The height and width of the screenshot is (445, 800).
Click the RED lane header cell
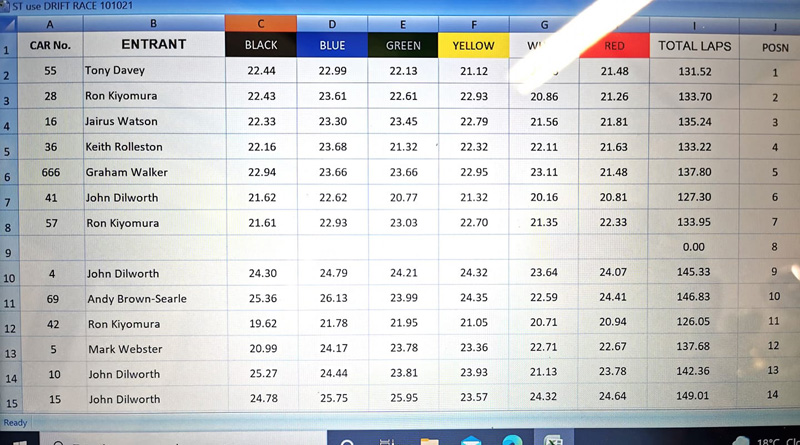614,46
